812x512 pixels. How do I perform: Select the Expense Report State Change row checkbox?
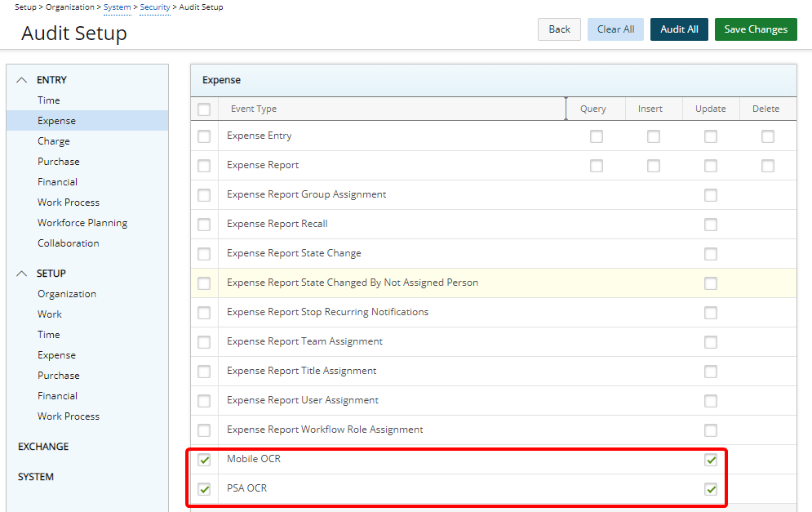[204, 254]
